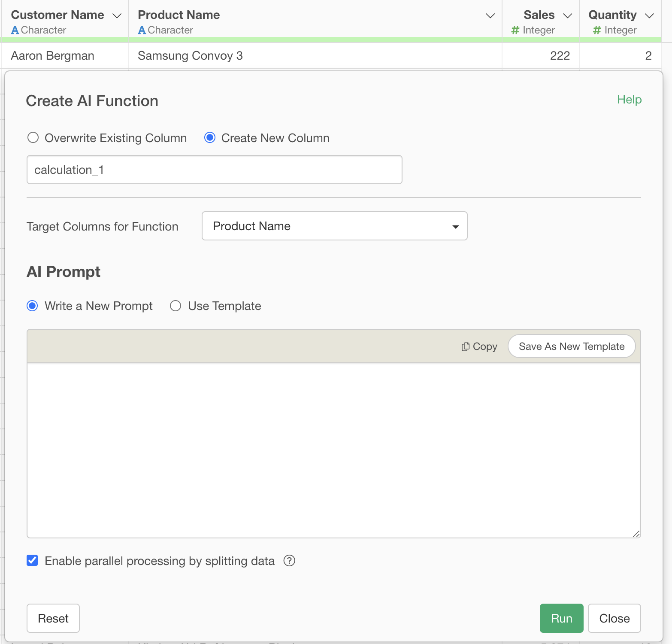Disable parallel processing by splitting data checkbox

tap(33, 561)
